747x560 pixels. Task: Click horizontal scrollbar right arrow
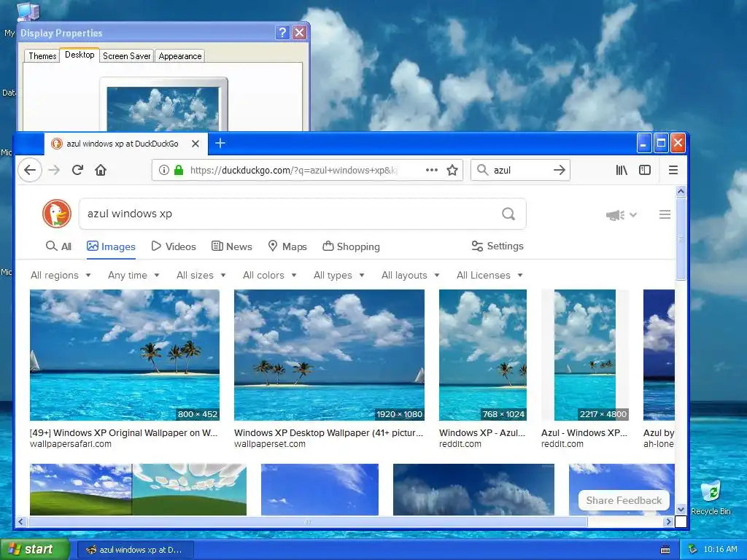(x=668, y=522)
